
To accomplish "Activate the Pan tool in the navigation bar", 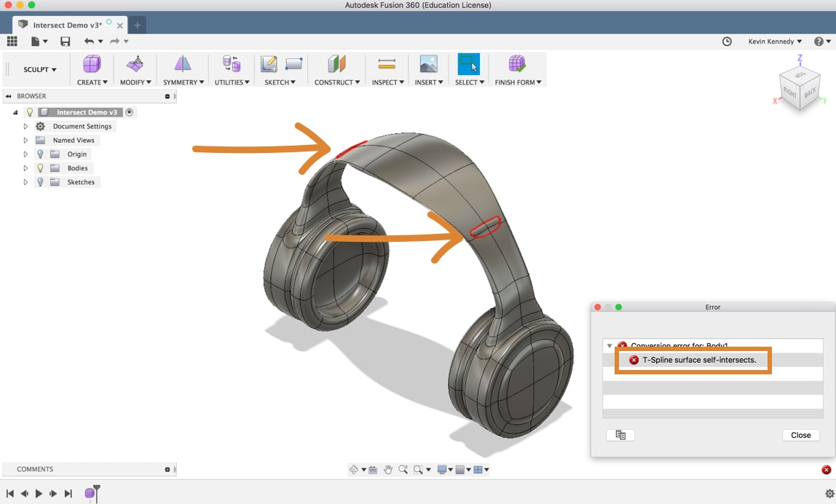I will (x=388, y=470).
